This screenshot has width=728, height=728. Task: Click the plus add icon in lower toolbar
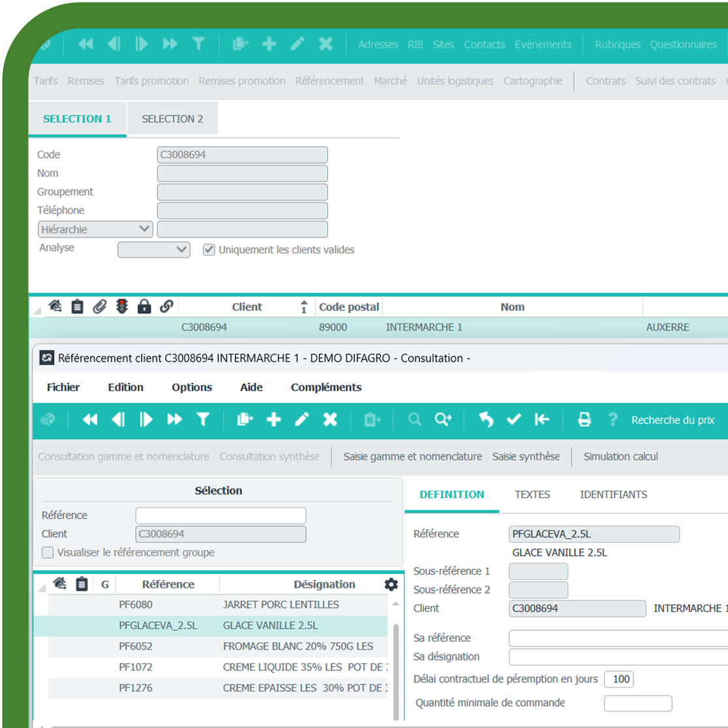click(x=273, y=419)
